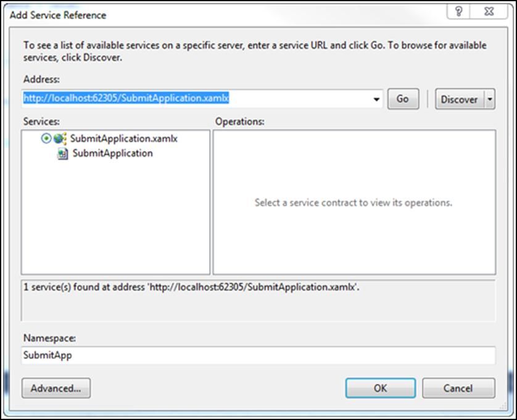
Task: Click the Go button
Action: coord(403,99)
